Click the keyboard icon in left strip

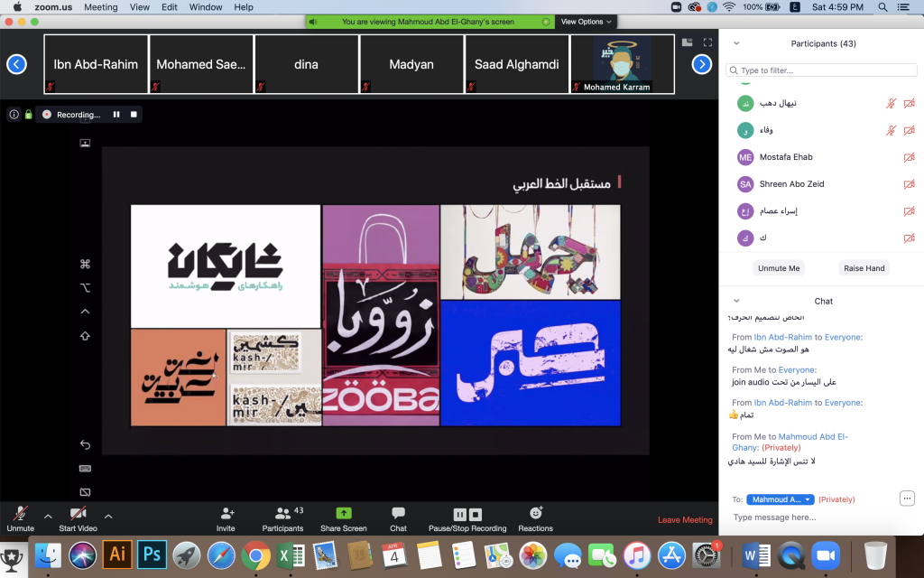[85, 469]
